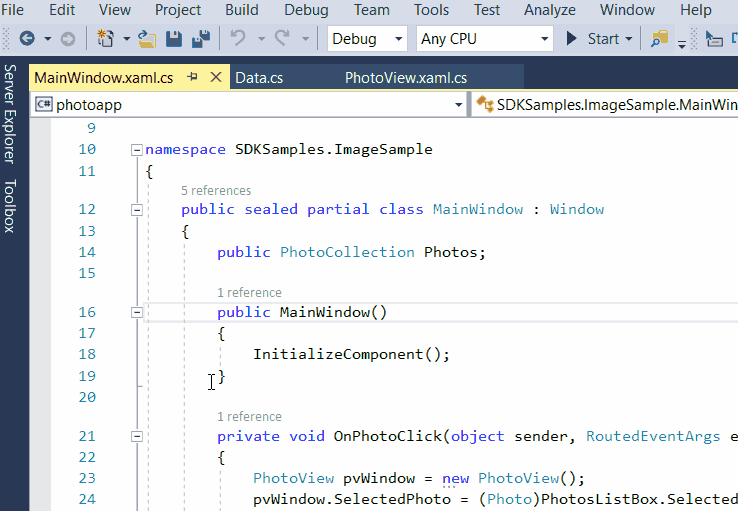738x511 pixels.
Task: Open the Server Explorer side panel
Action: click(x=9, y=114)
